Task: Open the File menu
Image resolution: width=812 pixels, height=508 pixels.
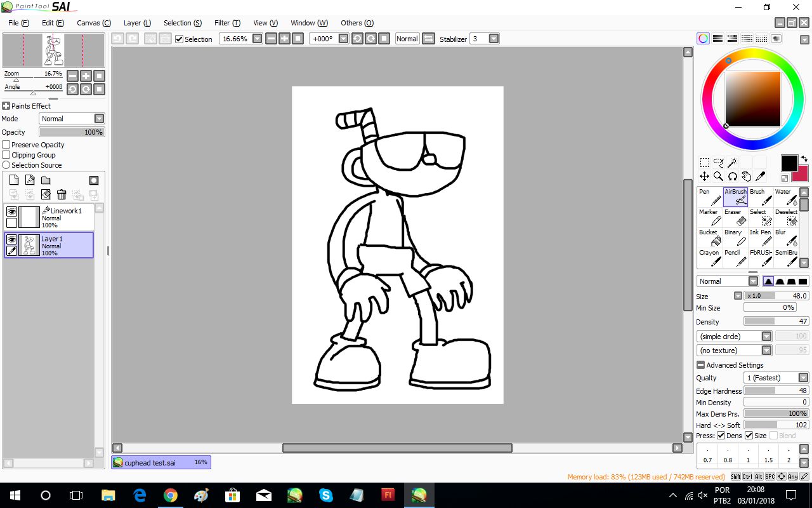Action: point(18,23)
